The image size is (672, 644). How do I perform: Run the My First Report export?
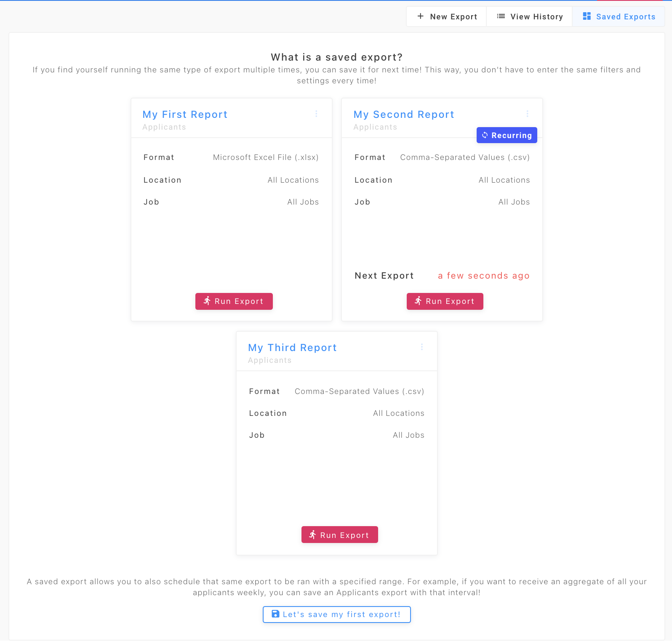(234, 301)
